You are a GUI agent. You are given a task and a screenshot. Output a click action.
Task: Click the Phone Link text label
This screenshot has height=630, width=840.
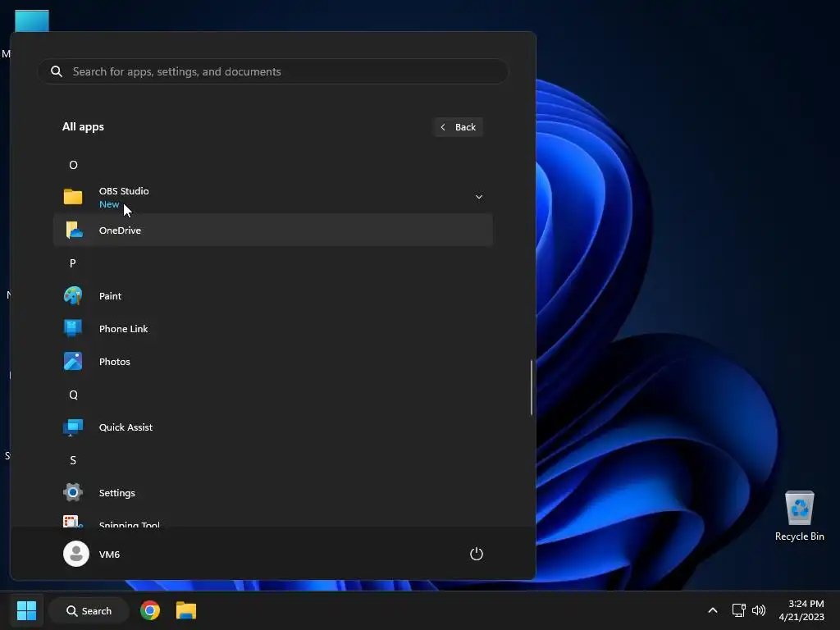pyautogui.click(x=123, y=328)
